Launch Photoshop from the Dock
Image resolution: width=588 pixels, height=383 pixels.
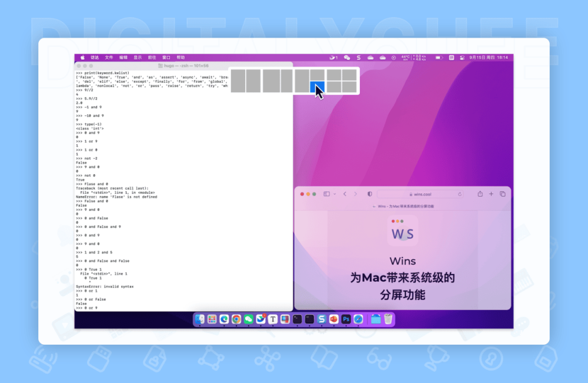346,319
